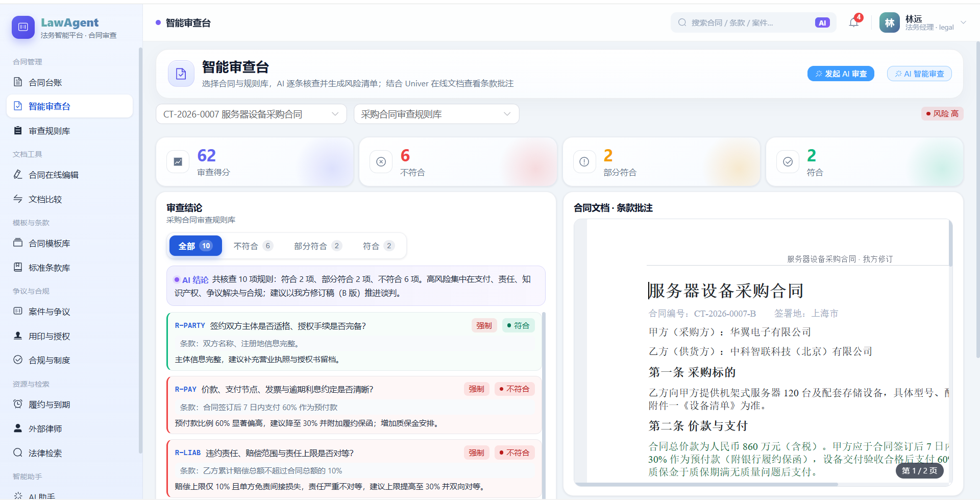This screenshot has height=500, width=980.
Task: Click the AI 智能审查 button
Action: coord(919,74)
